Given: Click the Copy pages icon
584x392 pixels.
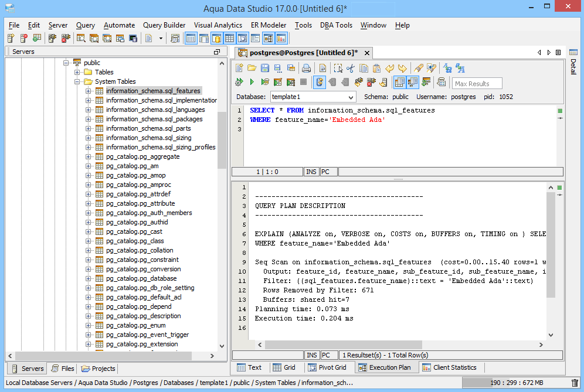Looking at the screenshot, I should pyautogui.click(x=364, y=68).
